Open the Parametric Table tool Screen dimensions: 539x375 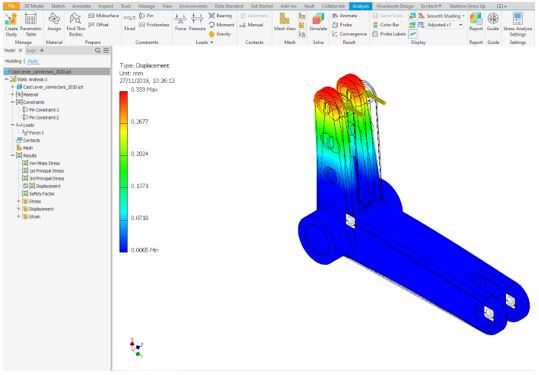(x=31, y=25)
